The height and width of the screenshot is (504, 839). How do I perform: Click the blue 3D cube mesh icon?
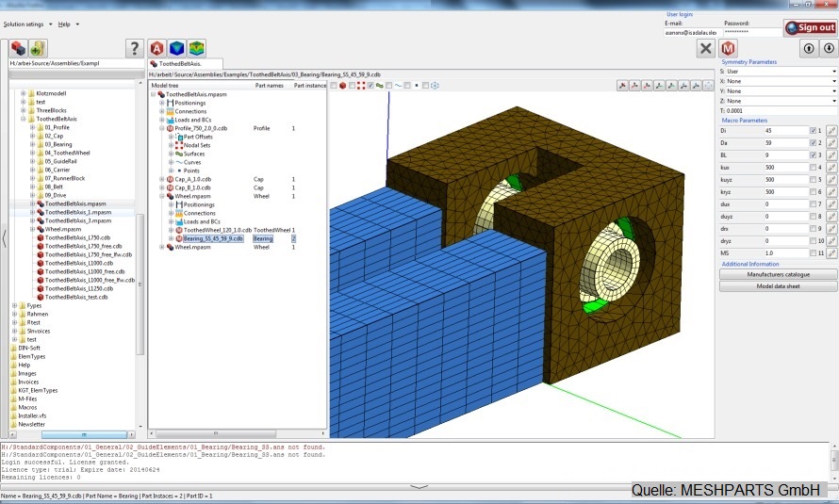[176, 48]
